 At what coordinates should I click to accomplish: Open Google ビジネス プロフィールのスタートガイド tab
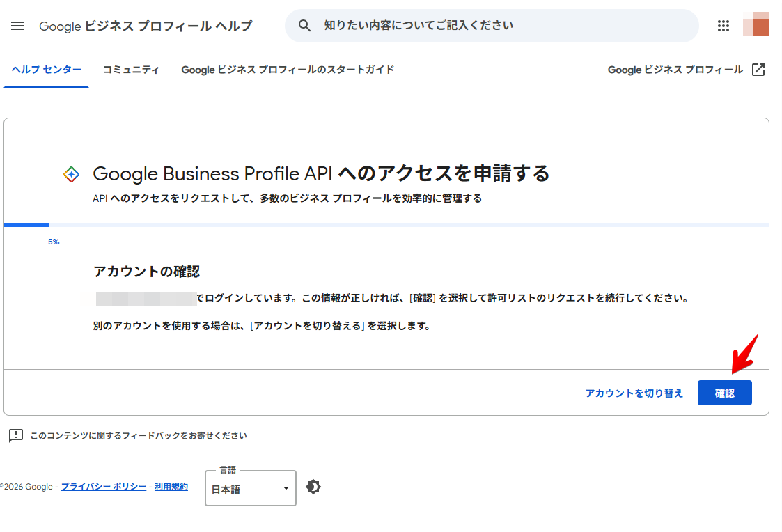(x=288, y=70)
